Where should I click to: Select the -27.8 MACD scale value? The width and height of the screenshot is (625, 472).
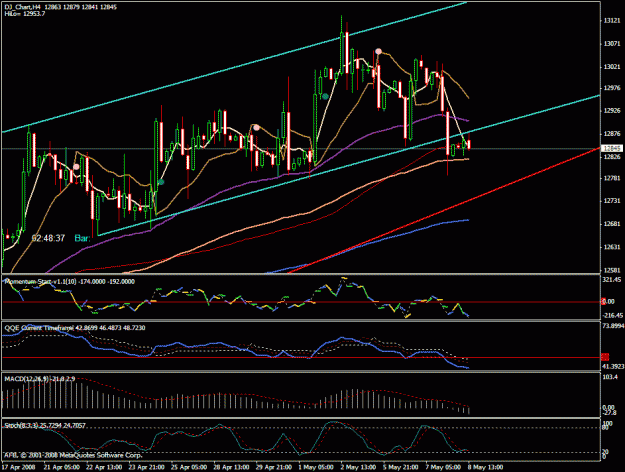[610, 413]
